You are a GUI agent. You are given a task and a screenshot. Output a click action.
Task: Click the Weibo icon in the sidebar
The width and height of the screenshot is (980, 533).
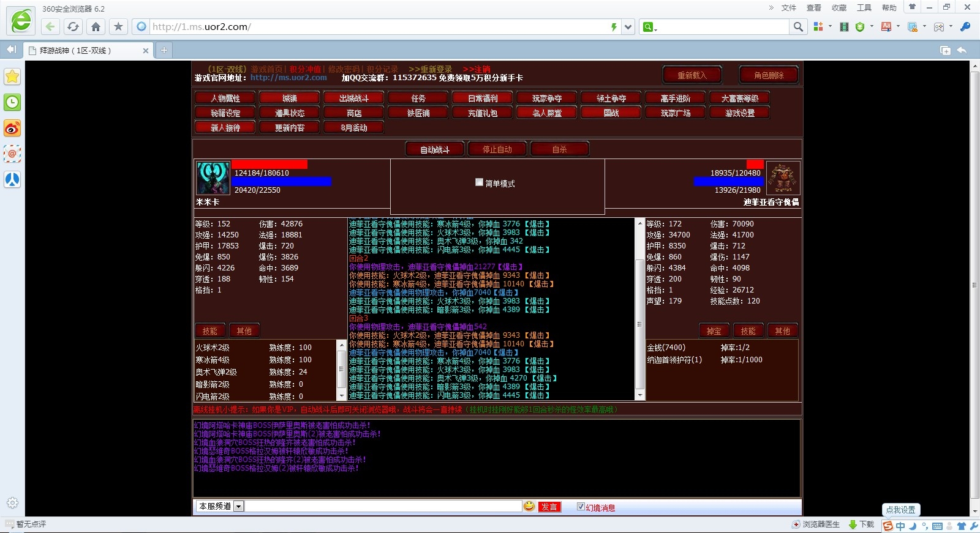12,129
